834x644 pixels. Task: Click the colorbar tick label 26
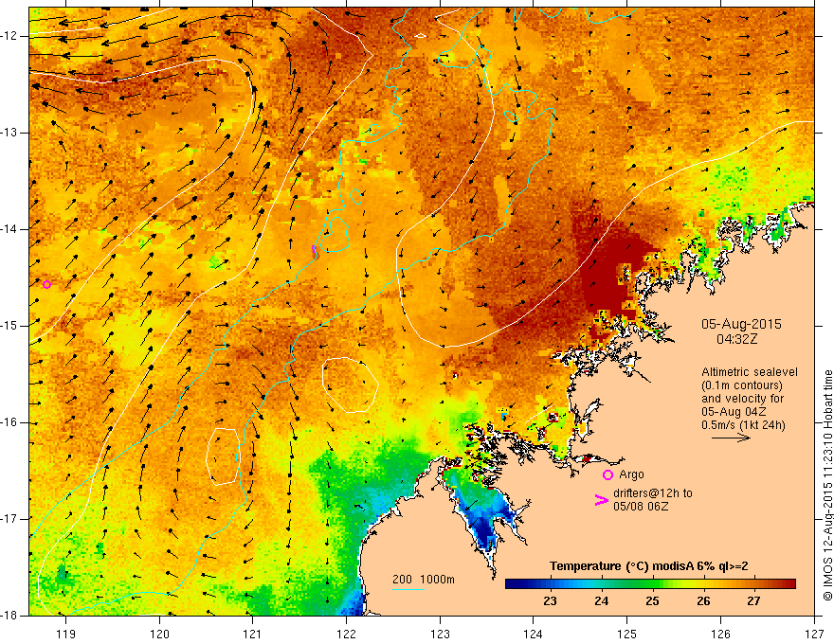(x=703, y=601)
